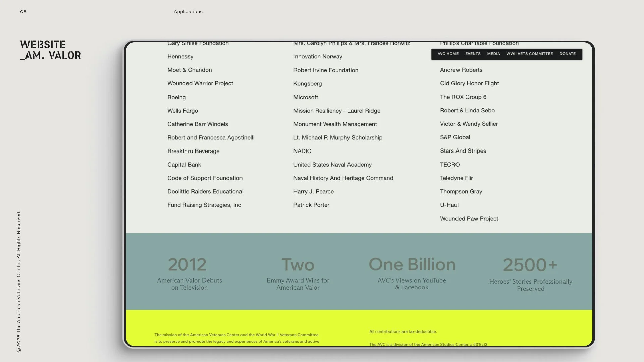Open WWII VETS COMMITTEE nav item
Image resolution: width=644 pixels, height=362 pixels.
(530, 54)
